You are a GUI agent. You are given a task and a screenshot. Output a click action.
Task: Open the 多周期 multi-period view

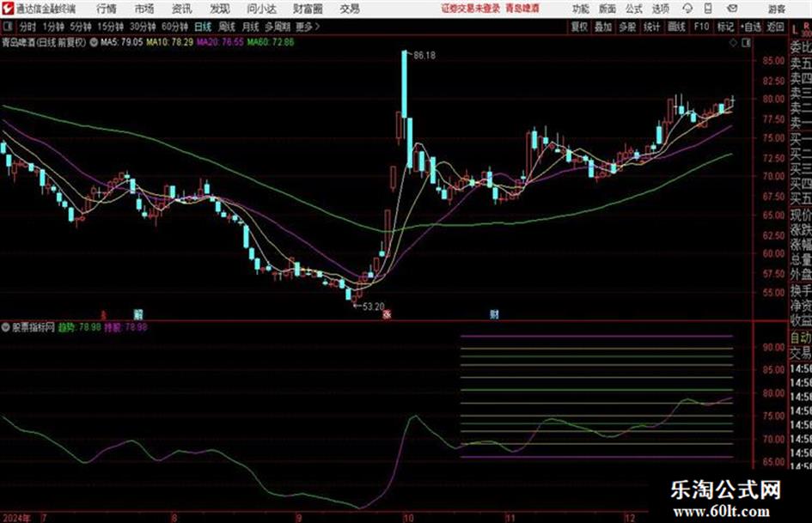278,27
